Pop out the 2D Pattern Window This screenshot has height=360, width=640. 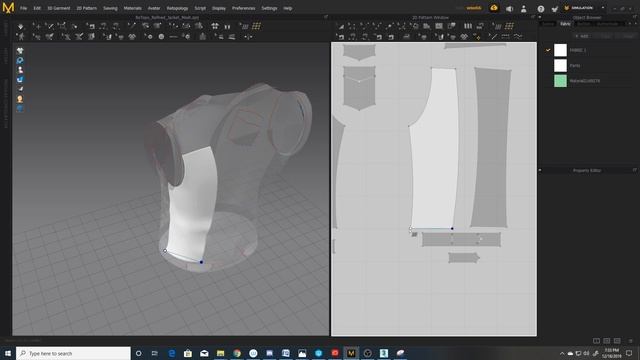coord(533,18)
